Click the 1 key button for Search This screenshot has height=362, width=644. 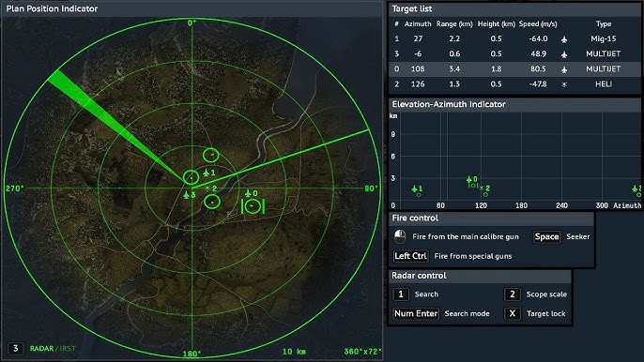[401, 294]
